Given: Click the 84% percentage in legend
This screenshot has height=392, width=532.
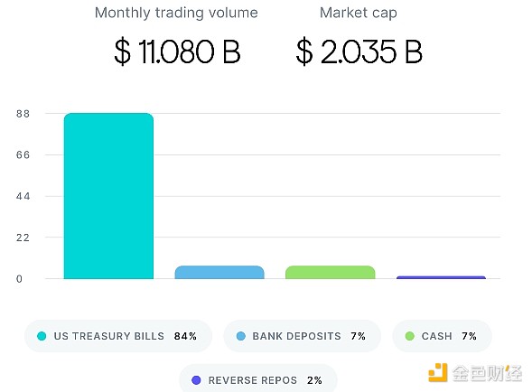Looking at the screenshot, I should (185, 336).
